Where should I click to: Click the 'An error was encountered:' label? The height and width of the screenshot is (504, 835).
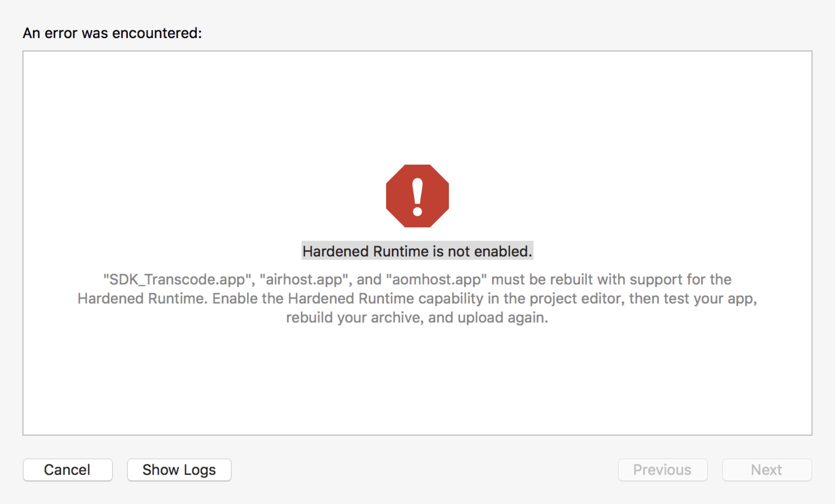pyautogui.click(x=112, y=33)
